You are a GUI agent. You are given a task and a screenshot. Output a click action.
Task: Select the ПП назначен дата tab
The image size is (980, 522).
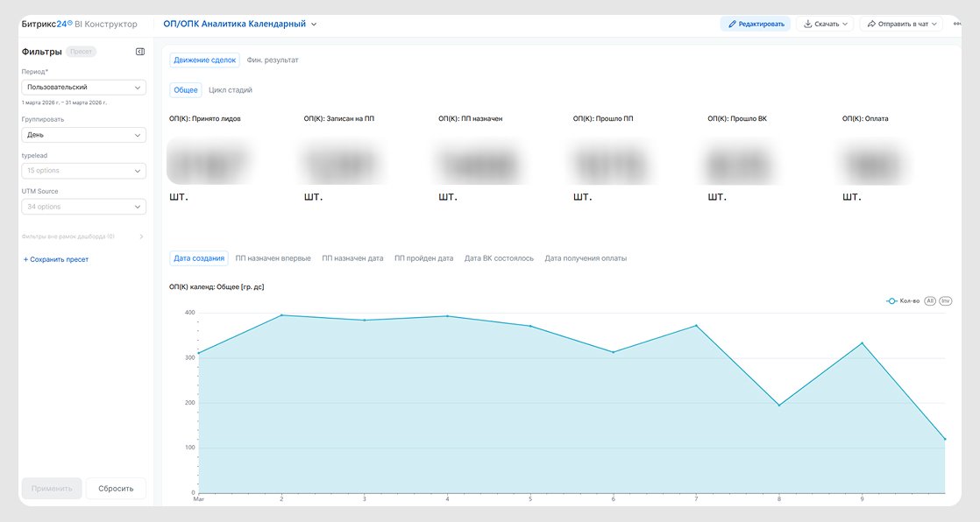point(352,258)
